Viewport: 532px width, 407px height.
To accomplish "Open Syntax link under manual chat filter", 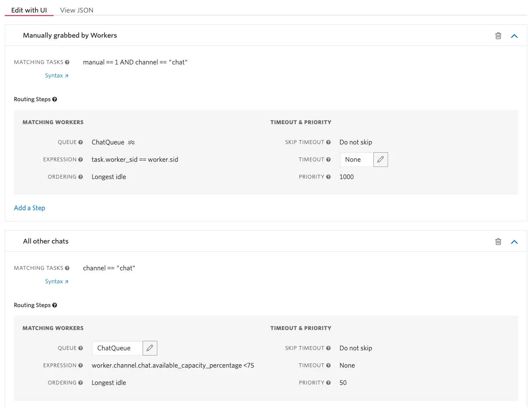I will 57,76.
